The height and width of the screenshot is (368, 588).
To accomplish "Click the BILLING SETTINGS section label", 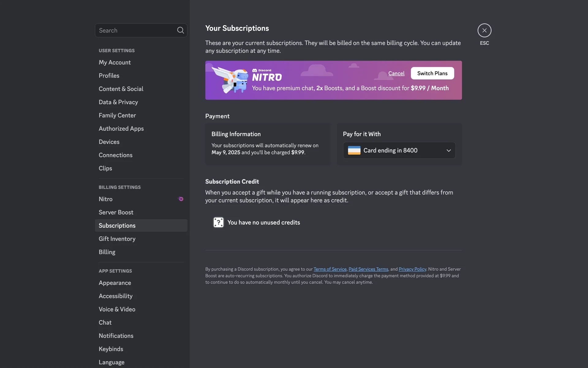I will point(120,187).
